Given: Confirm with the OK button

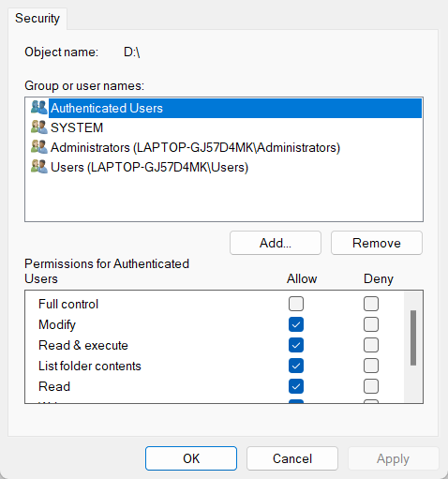Looking at the screenshot, I should tap(191, 458).
